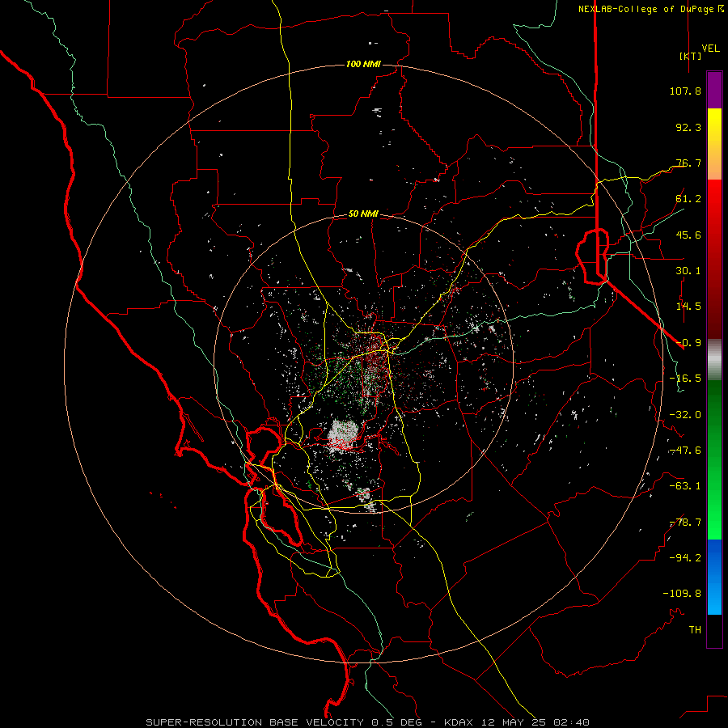Click the -63.1 scale value
Screen dimensions: 728x728
coord(685,486)
